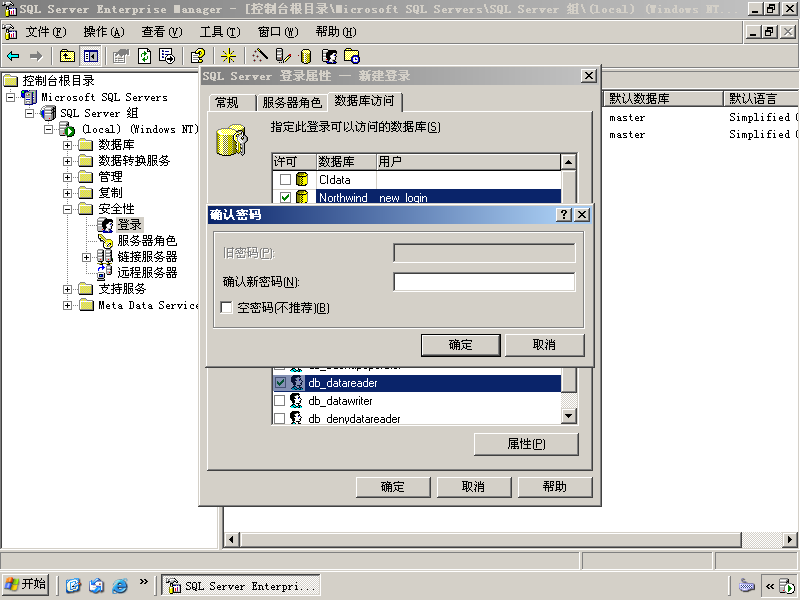Click the Refresh toolbar icon
The width and height of the screenshot is (800, 600).
pyautogui.click(x=144, y=56)
